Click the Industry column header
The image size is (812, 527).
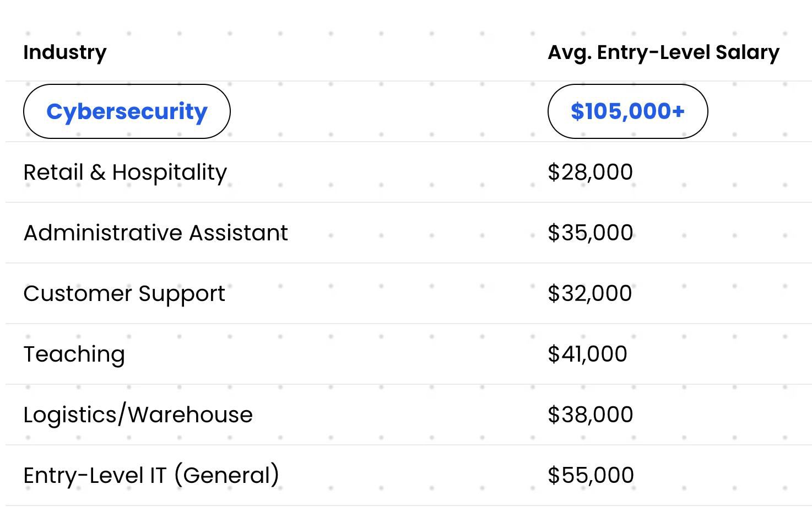(x=65, y=52)
